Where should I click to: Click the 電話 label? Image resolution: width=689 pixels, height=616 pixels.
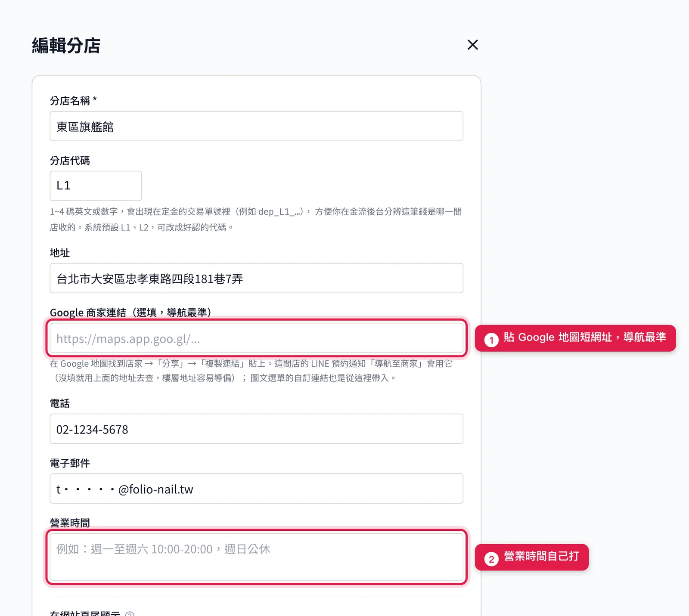click(60, 403)
